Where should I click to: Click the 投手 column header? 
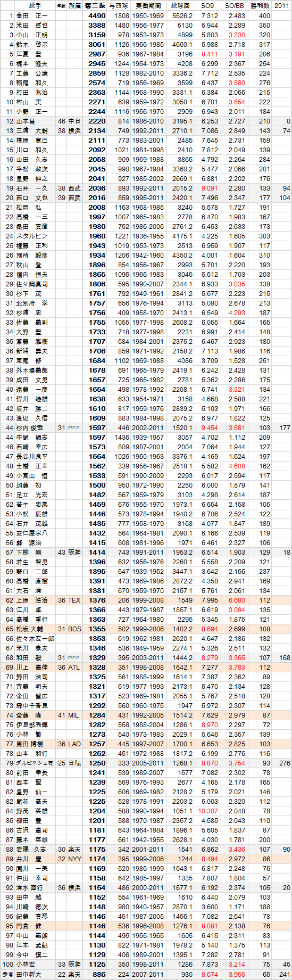click(x=35, y=6)
